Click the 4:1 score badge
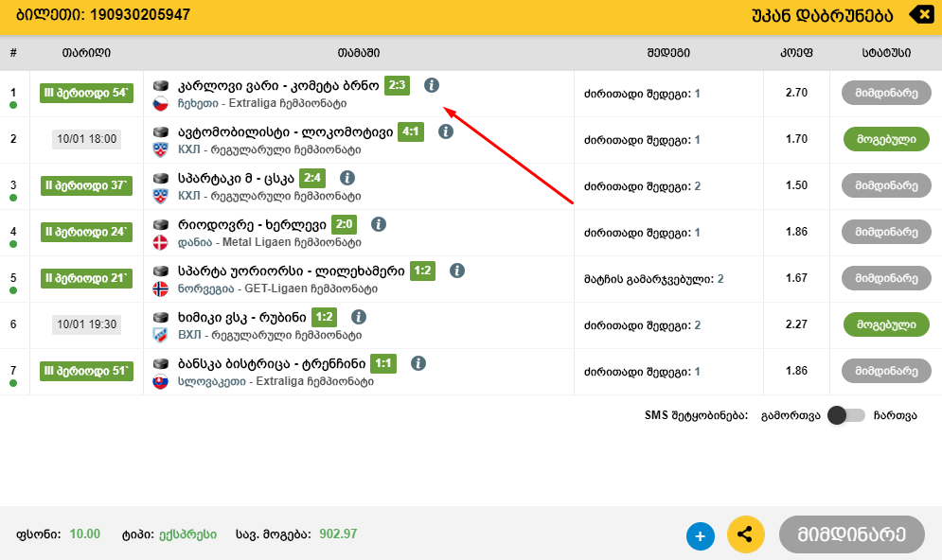The image size is (942, 560). (411, 131)
